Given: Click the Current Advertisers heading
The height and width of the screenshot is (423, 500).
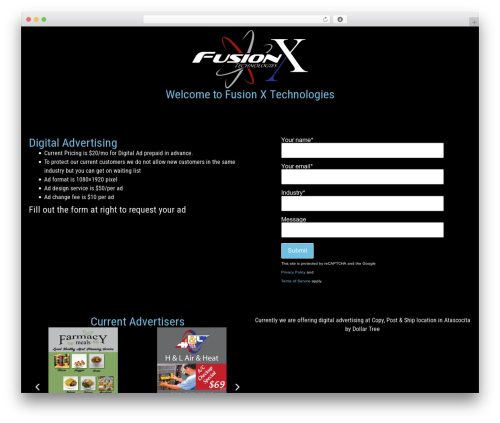Looking at the screenshot, I should click(x=137, y=321).
